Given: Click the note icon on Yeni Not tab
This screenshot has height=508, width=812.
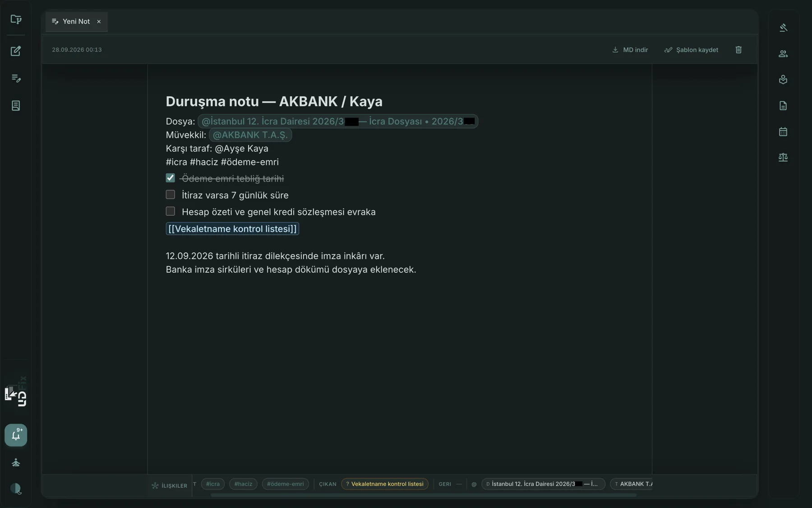Looking at the screenshot, I should click(x=55, y=21).
